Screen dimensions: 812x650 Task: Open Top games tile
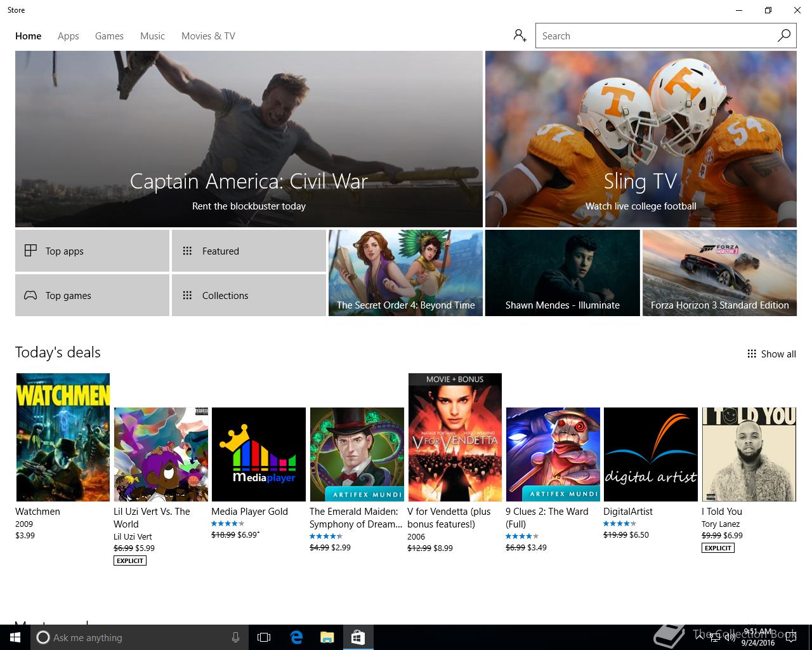pos(92,295)
